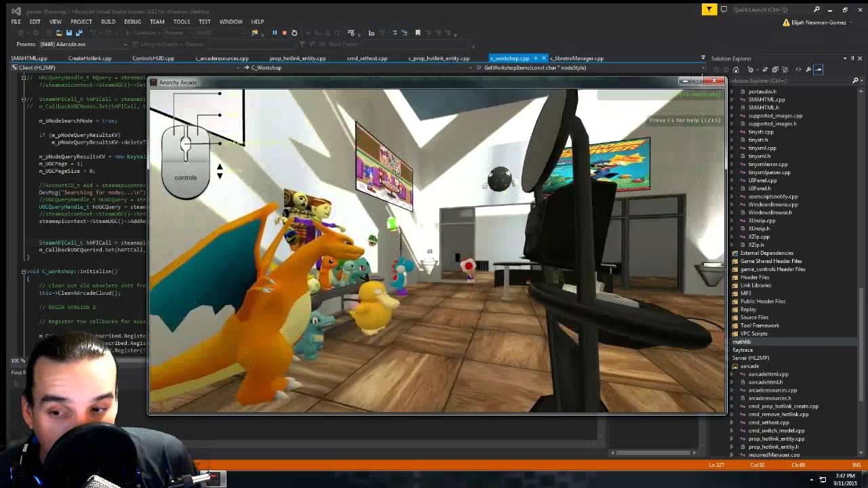868x488 pixels.
Task: Click the Save file icon in toolbar
Action: (x=69, y=33)
